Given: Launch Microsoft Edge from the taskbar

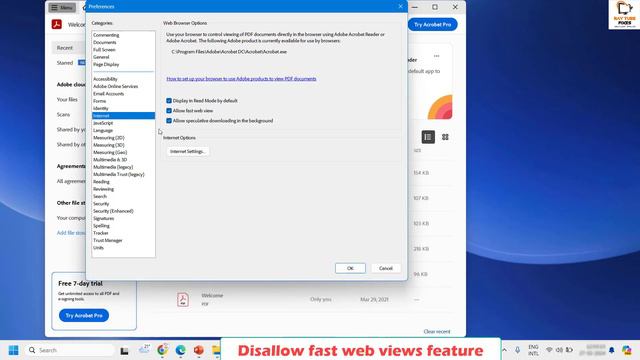Looking at the screenshot, I should coord(180,350).
